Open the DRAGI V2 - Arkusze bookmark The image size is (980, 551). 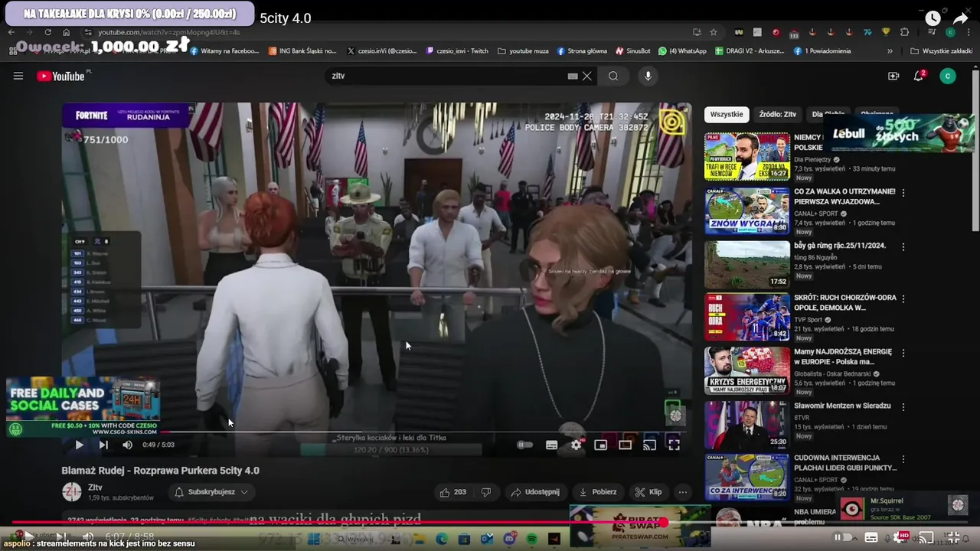point(750,51)
